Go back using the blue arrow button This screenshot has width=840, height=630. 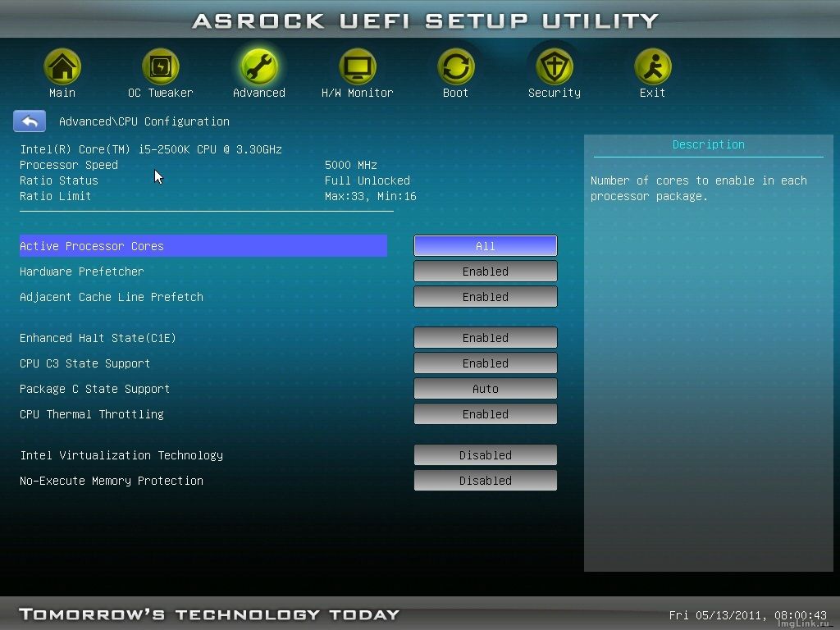[x=30, y=121]
